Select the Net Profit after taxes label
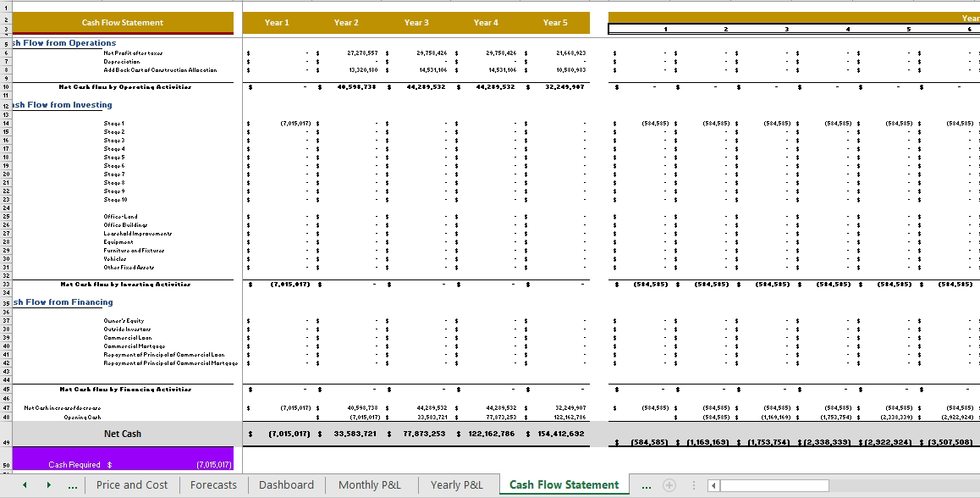The height and width of the screenshot is (498, 980). tap(133, 53)
